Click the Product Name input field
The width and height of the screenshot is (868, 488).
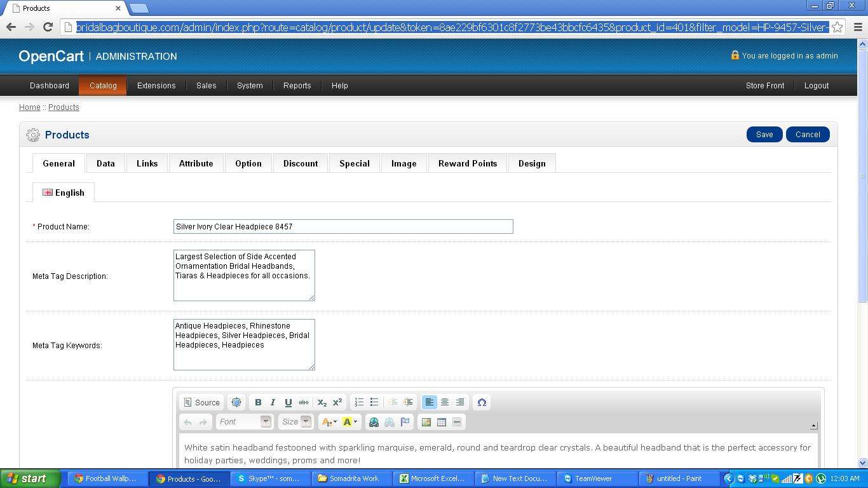point(343,226)
